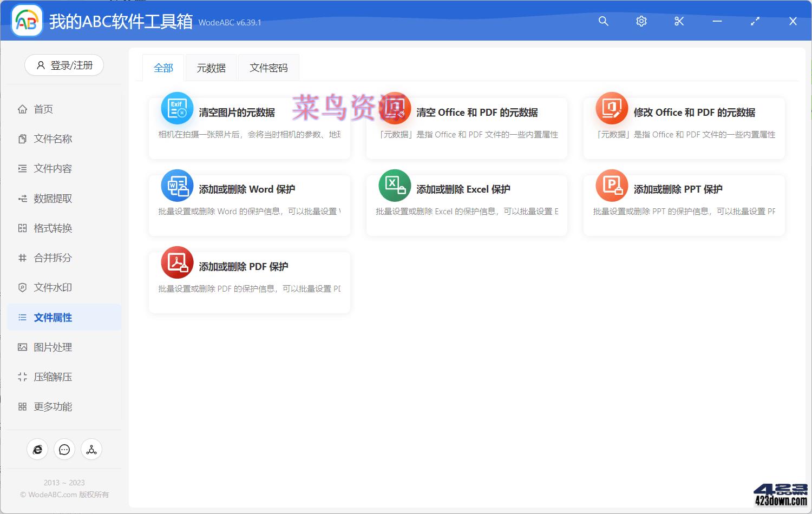Switch to the 文件密码 tab
Image resolution: width=812 pixels, height=514 pixels.
[x=269, y=67]
